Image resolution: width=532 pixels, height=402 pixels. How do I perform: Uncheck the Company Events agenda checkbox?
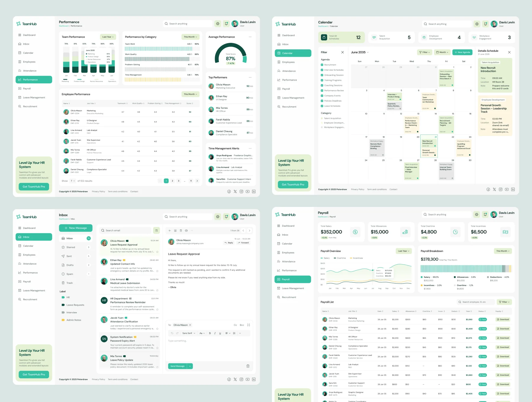pyautogui.click(x=322, y=96)
